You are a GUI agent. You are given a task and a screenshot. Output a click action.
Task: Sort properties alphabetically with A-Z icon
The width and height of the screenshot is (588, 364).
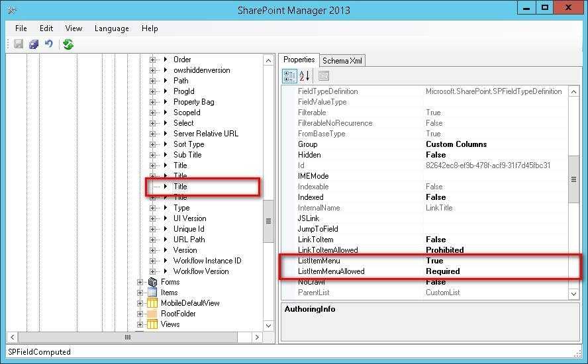click(x=304, y=76)
